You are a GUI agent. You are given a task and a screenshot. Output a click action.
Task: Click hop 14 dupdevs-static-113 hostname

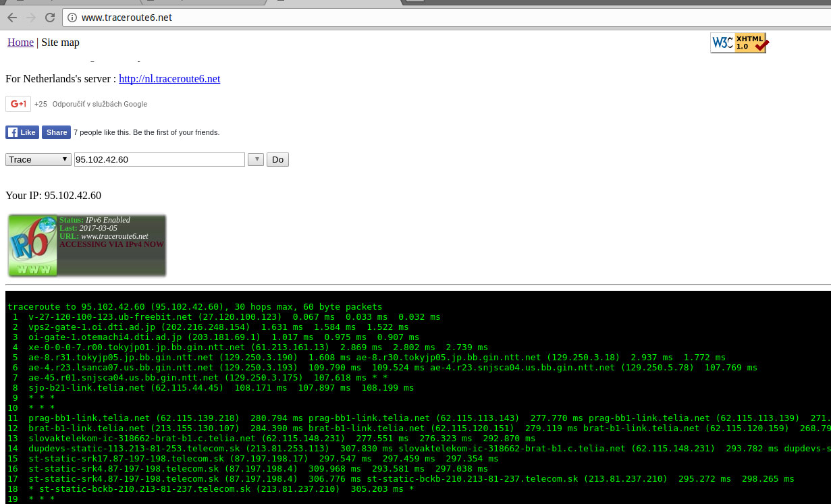click(134, 449)
